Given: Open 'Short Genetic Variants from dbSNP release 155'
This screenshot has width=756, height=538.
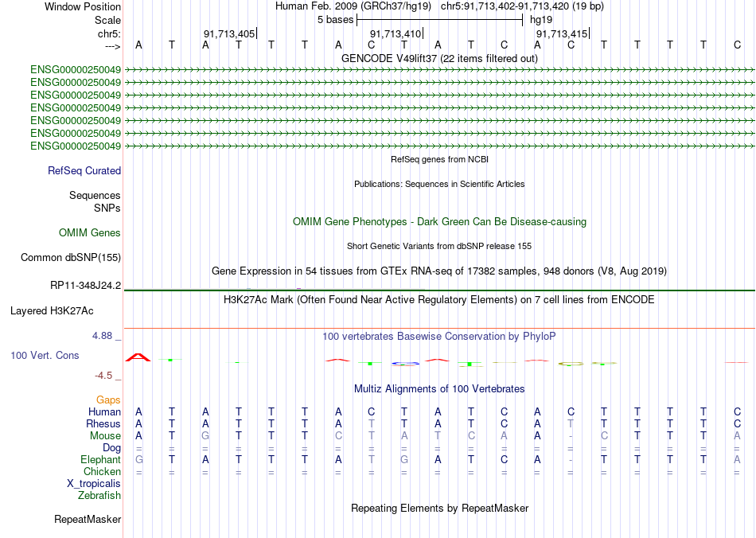Looking at the screenshot, I should (x=439, y=246).
